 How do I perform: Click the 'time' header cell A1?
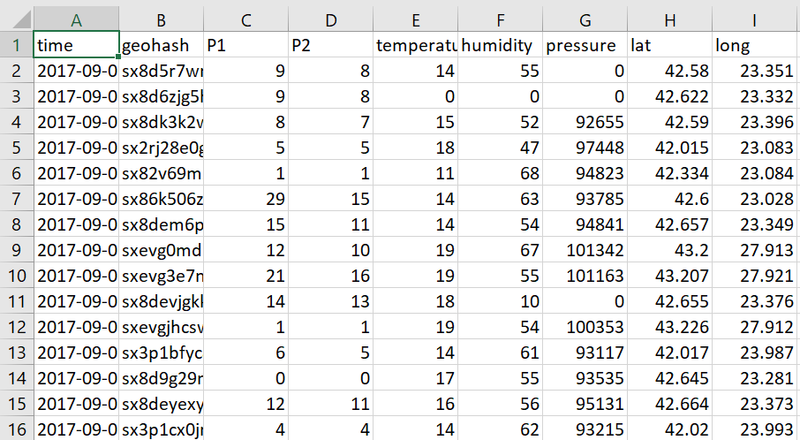76,45
